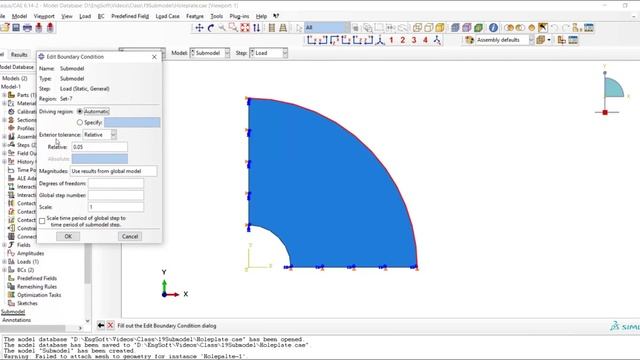
Task: Select Amplitudes in model tree
Action: [30, 253]
